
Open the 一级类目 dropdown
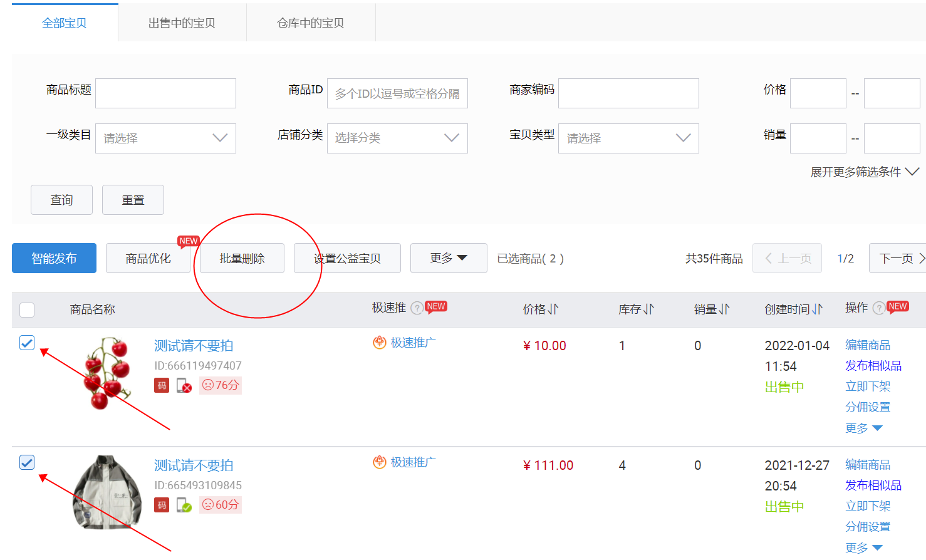click(x=165, y=138)
